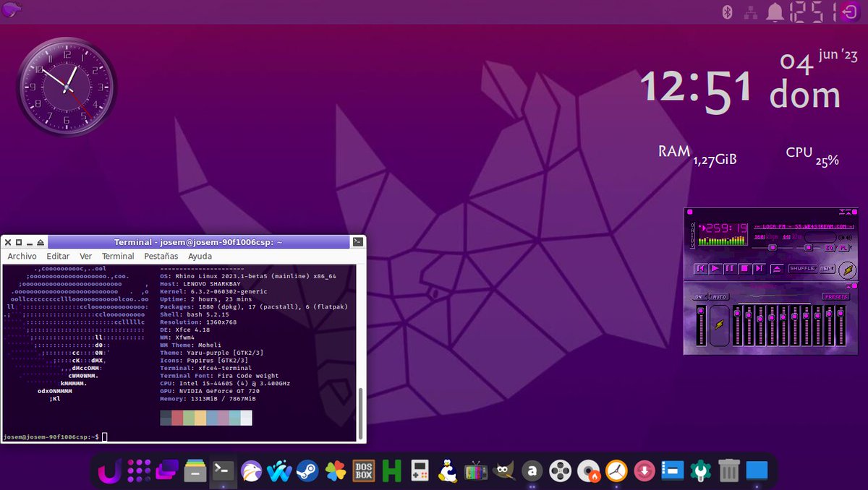Click the equalizer preamp slider
Screen dimensions: 868x490
(x=701, y=325)
